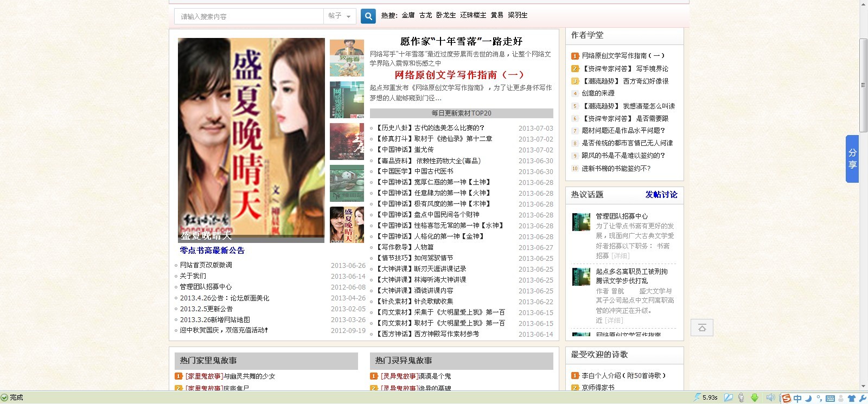Open red headline 网络原创文学写作指南（一）
Image resolution: width=868 pixels, height=404 pixels.
459,75
